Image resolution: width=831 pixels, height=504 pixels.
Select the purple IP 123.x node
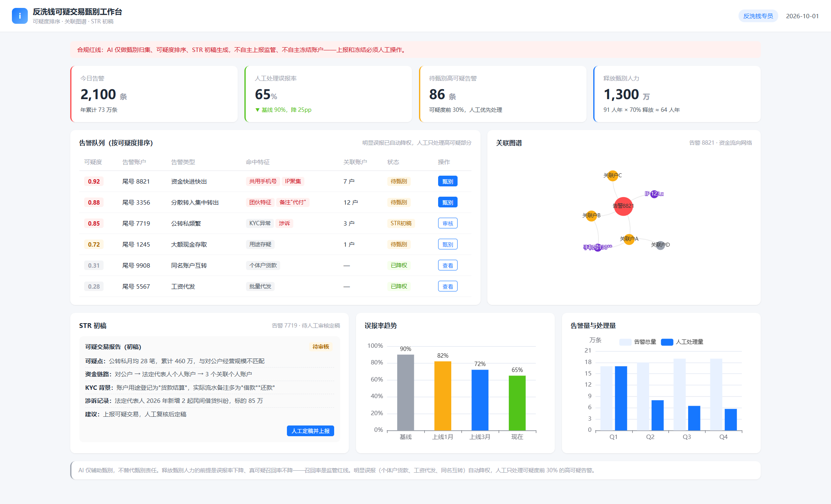pyautogui.click(x=654, y=194)
